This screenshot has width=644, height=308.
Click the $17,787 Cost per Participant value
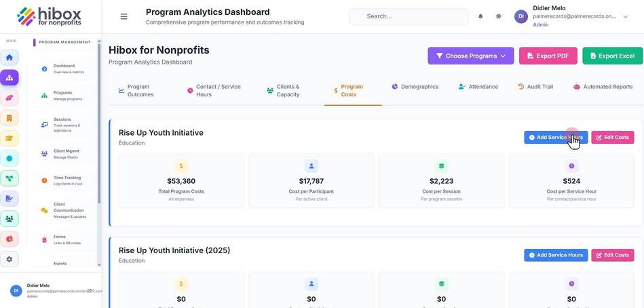point(311,181)
